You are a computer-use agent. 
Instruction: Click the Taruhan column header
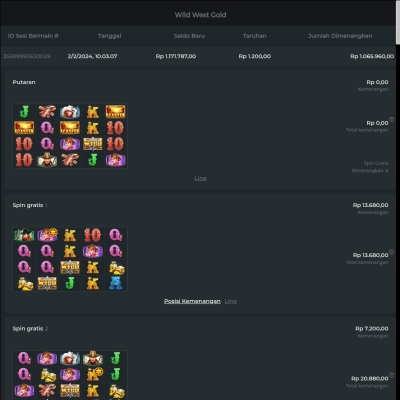[255, 36]
